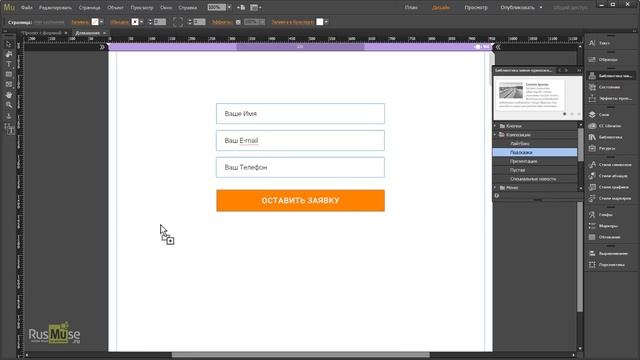Open the fill color dropdown arrow
Screen dimensions: 640x360
click(x=102, y=22)
